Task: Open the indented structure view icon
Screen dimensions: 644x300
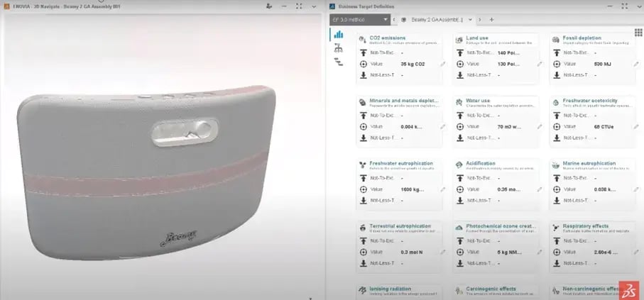Action: (x=339, y=62)
